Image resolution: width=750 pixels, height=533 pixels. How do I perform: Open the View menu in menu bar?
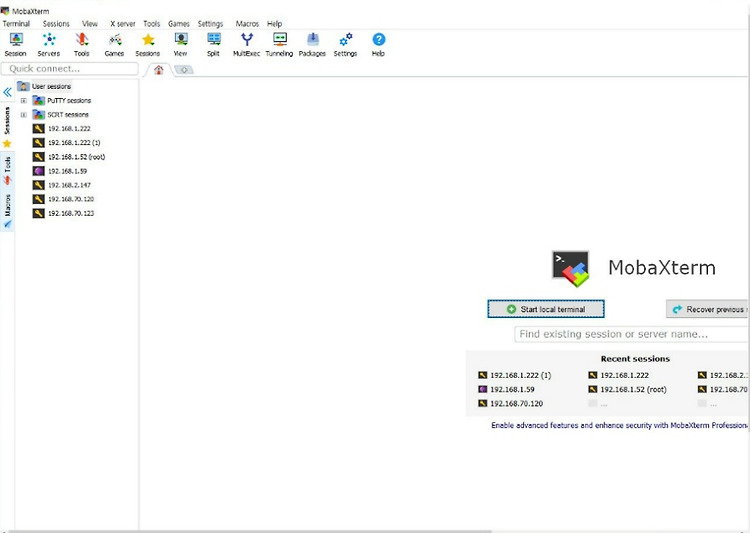[89, 23]
